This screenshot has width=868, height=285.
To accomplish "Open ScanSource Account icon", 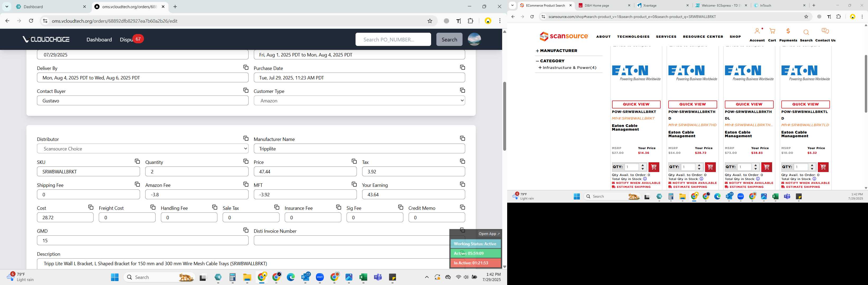I will point(757,31).
